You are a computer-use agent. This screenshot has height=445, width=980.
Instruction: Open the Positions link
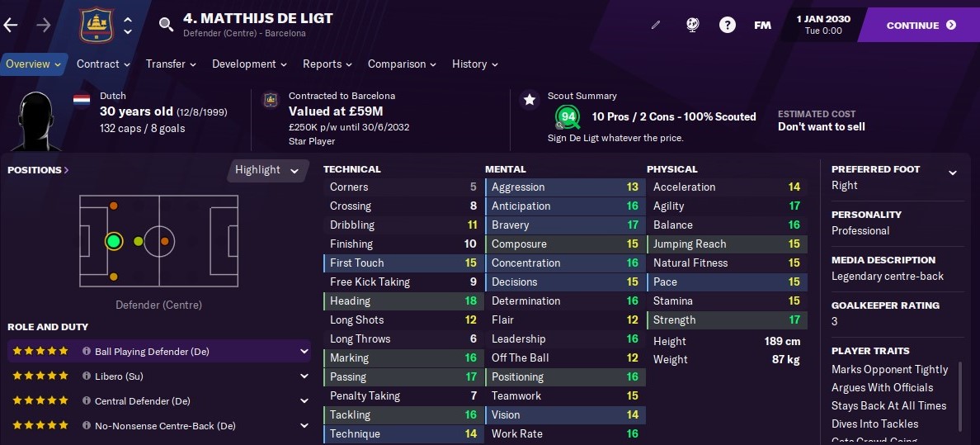(x=38, y=169)
